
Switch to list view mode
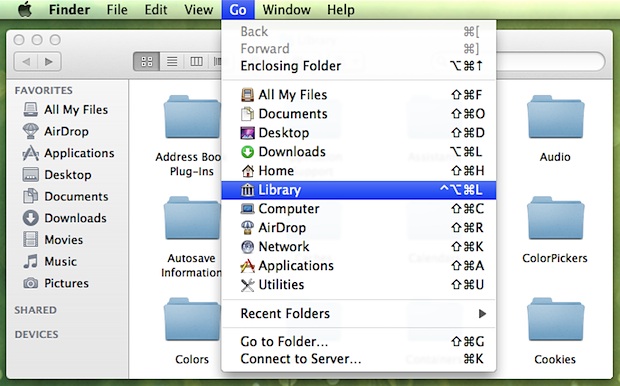(172, 61)
